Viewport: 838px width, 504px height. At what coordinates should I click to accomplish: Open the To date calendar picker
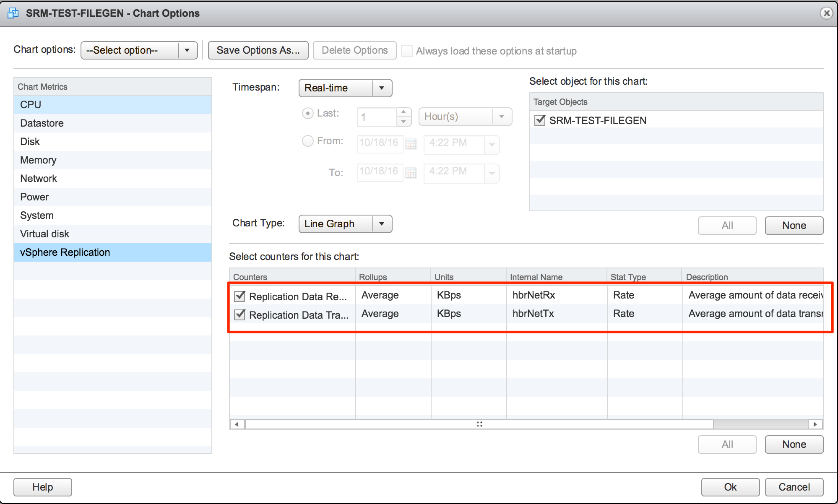[x=411, y=172]
